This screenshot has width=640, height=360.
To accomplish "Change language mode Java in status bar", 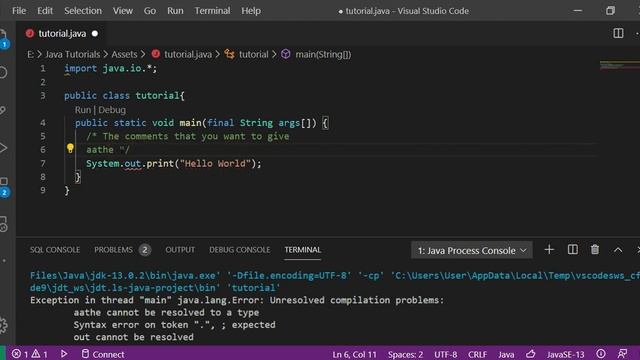I will pos(506,354).
